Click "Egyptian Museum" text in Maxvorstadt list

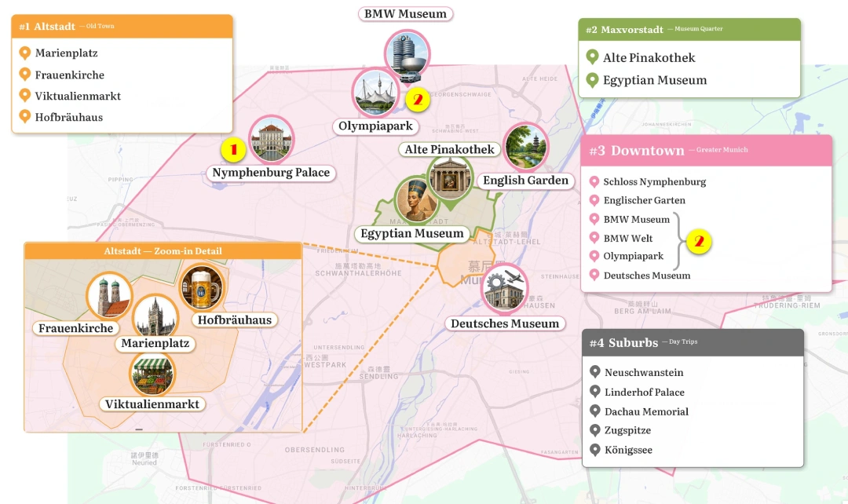click(655, 80)
